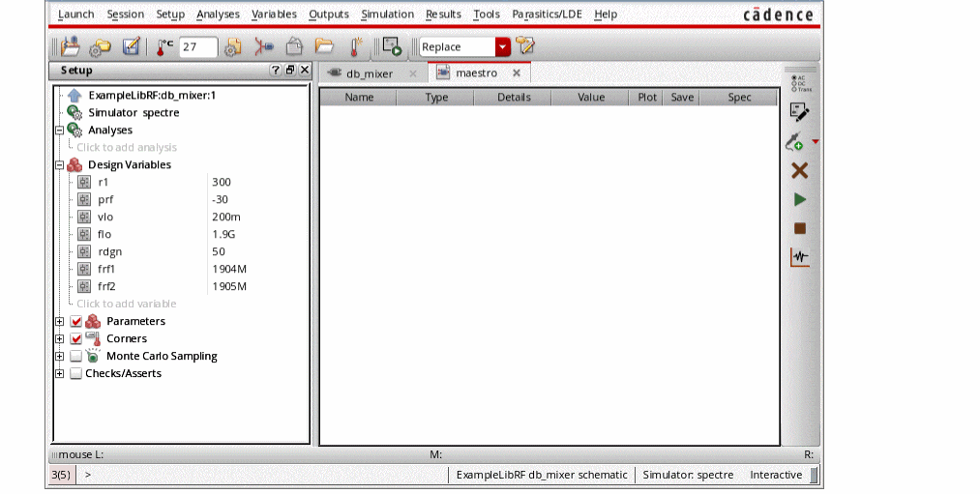
Task: Click the Name column header
Action: [x=359, y=98]
